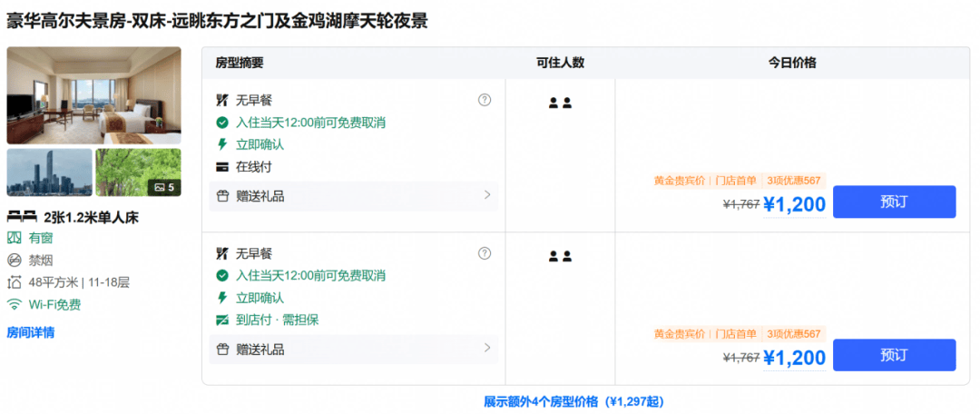
Task: Expand 赠送礼品 in the 到店付 rate row
Action: coord(353,349)
